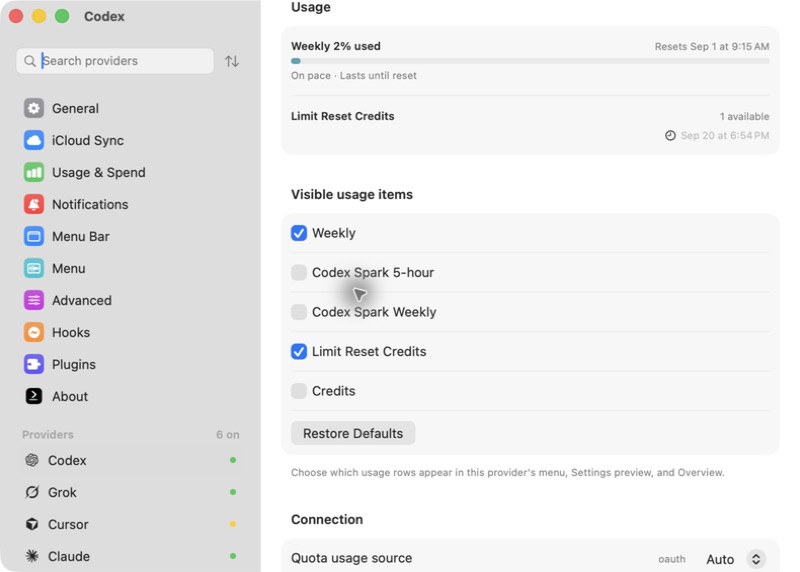Focus the Search providers field

tap(115, 61)
